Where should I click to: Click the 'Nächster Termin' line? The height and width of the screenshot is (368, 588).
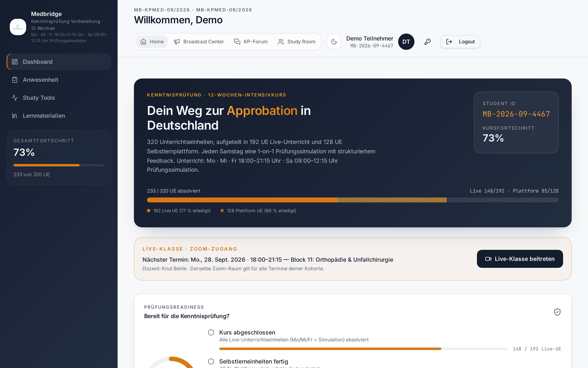click(268, 260)
